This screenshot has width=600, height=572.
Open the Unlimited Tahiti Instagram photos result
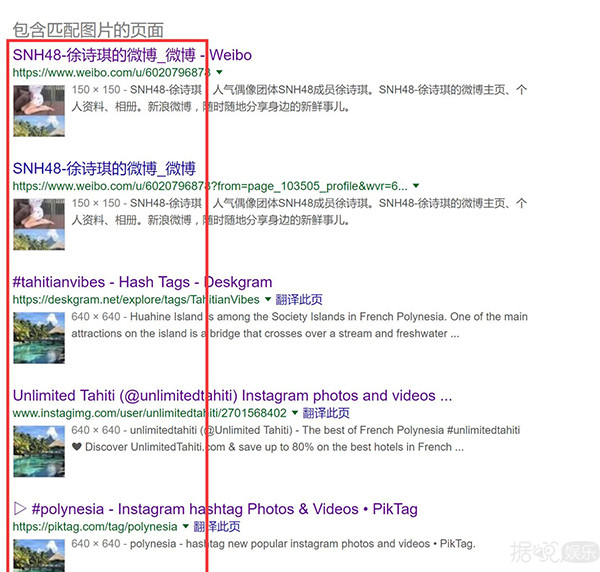[x=232, y=396]
